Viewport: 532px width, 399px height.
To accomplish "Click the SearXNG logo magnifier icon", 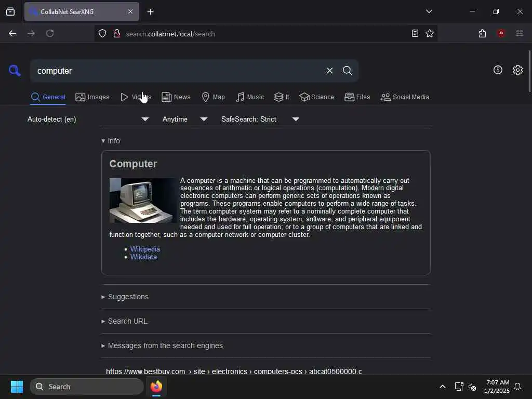I will click(15, 71).
